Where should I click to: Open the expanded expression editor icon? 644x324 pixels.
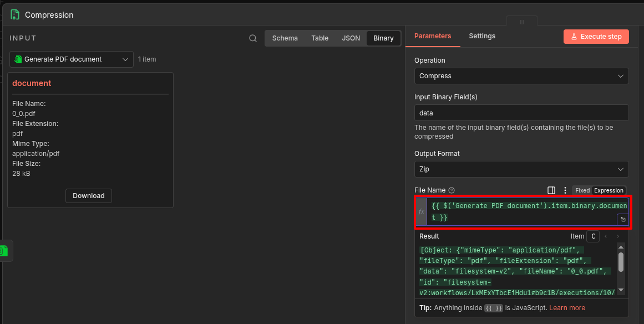(x=623, y=220)
